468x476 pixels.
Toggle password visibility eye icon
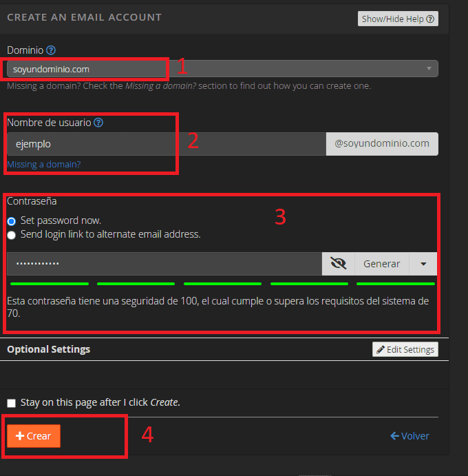(338, 264)
